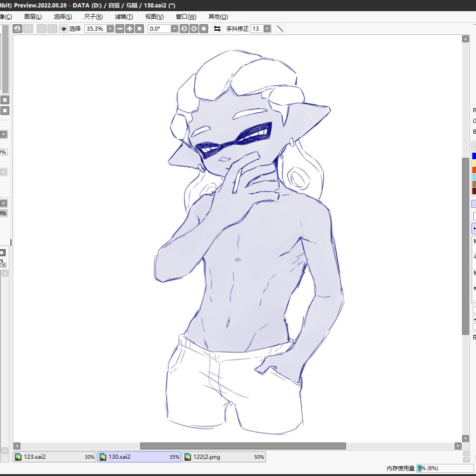The width and height of the screenshot is (476, 476).
Task: Open the 尺子(R) menu
Action: [93, 17]
